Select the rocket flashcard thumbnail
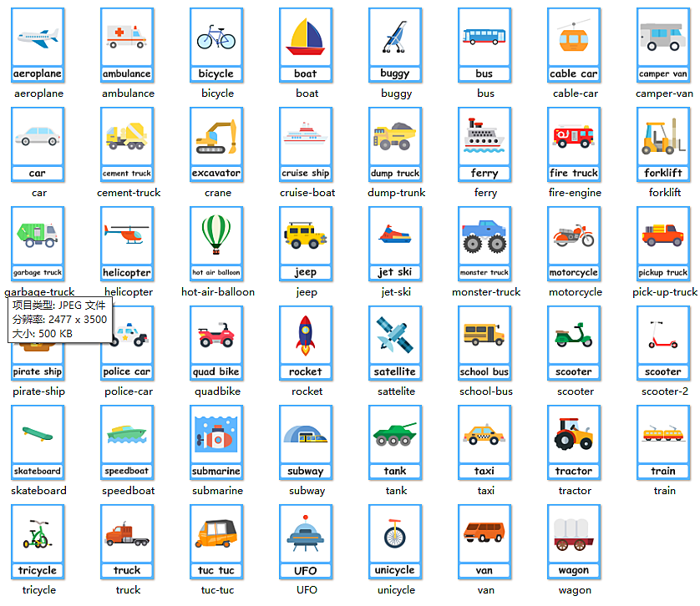Image resolution: width=700 pixels, height=606 pixels. point(306,343)
